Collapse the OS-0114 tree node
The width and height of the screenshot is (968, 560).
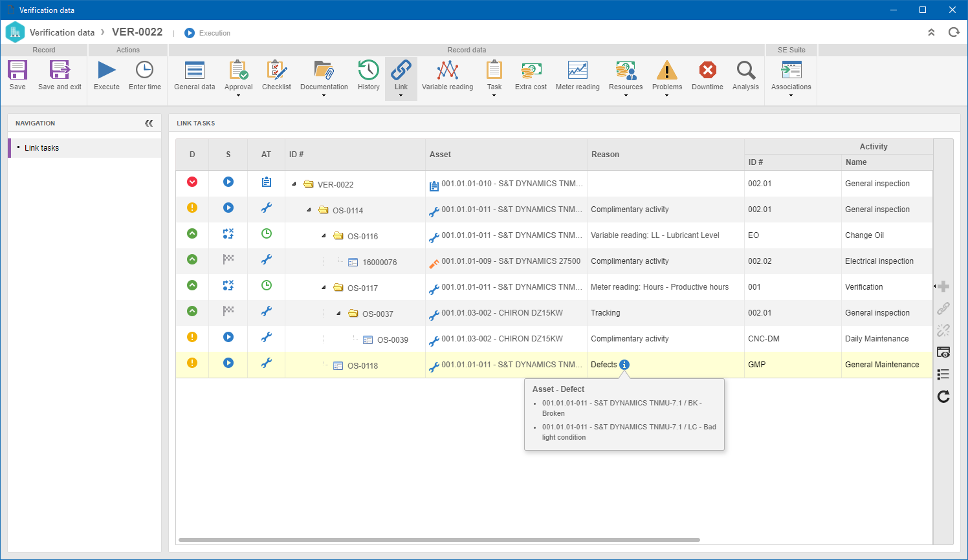(309, 210)
